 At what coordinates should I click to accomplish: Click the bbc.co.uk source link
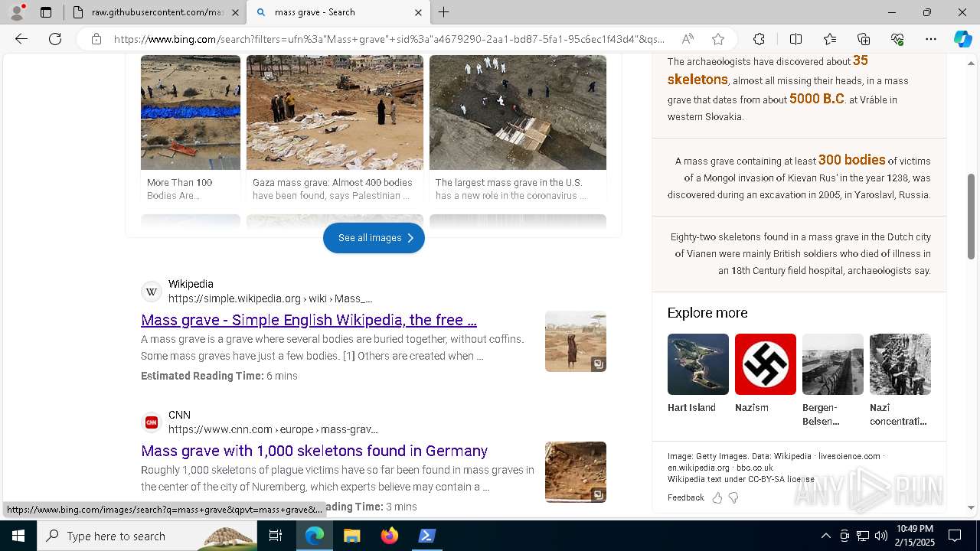point(755,468)
